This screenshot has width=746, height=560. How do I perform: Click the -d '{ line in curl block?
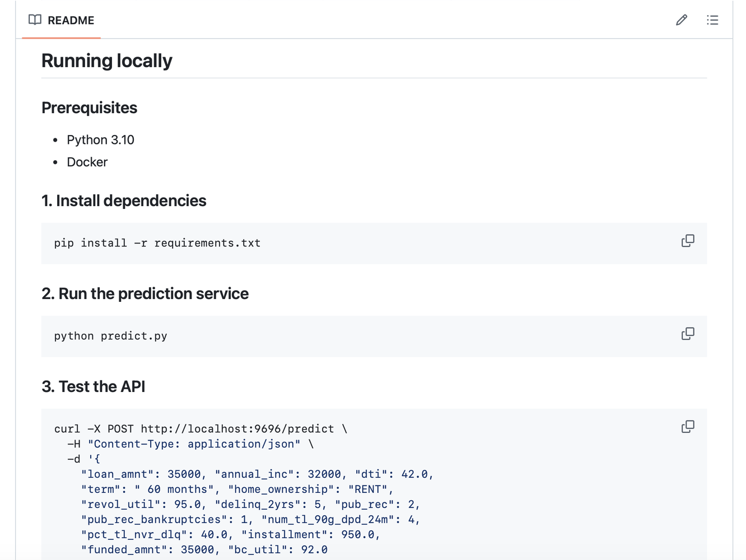tap(84, 459)
